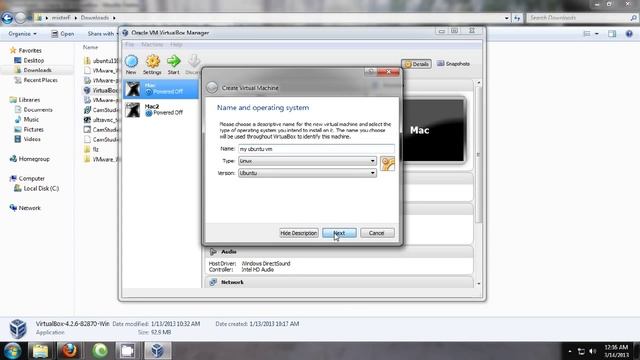640x360 pixels.
Task: Click the Mac preview thumbnail
Action: click(x=434, y=130)
